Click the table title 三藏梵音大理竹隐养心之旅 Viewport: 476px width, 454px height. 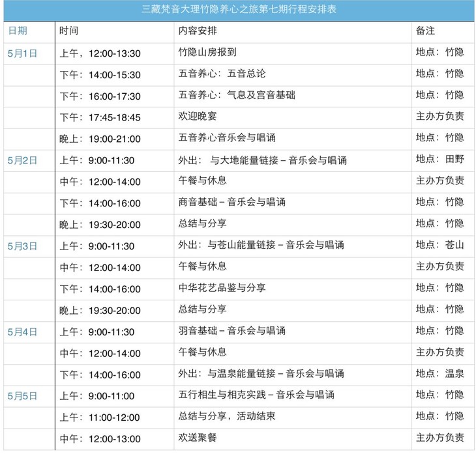(239, 10)
